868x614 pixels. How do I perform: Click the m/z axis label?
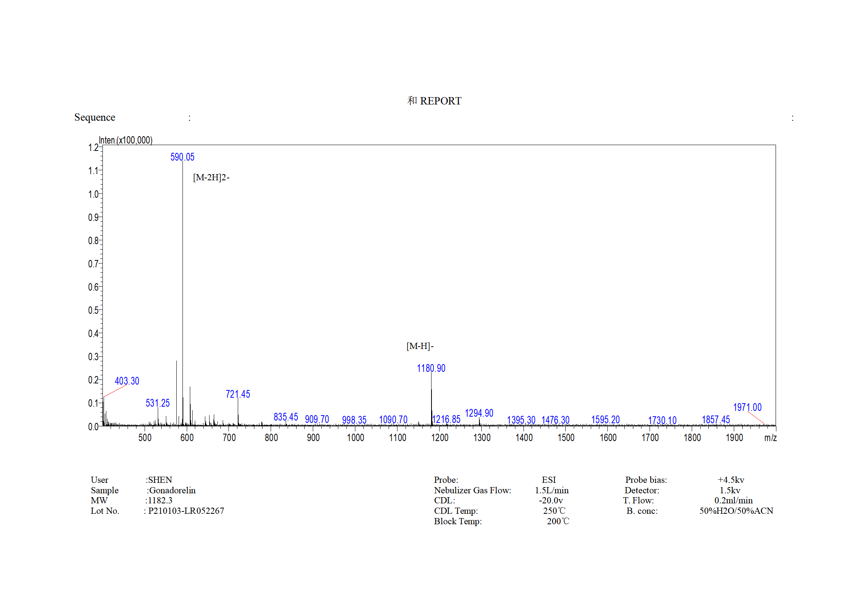tap(770, 438)
